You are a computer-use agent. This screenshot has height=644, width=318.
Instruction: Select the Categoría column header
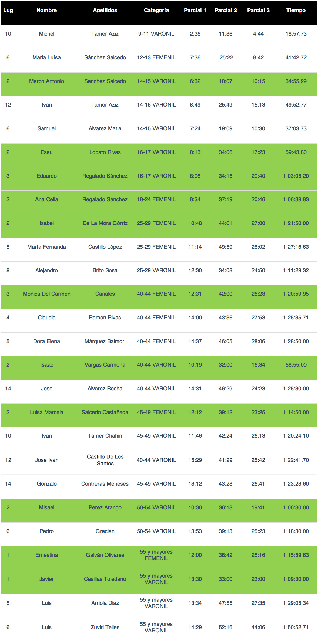pyautogui.click(x=156, y=11)
